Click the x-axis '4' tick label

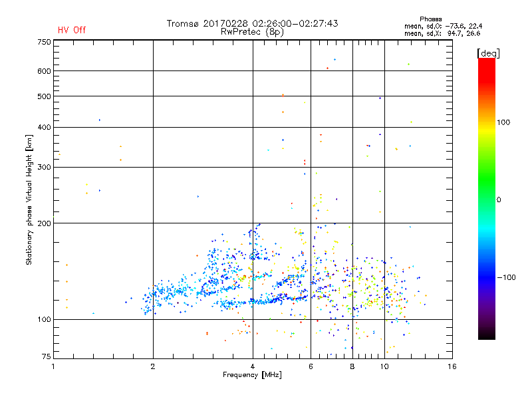[x=253, y=366]
